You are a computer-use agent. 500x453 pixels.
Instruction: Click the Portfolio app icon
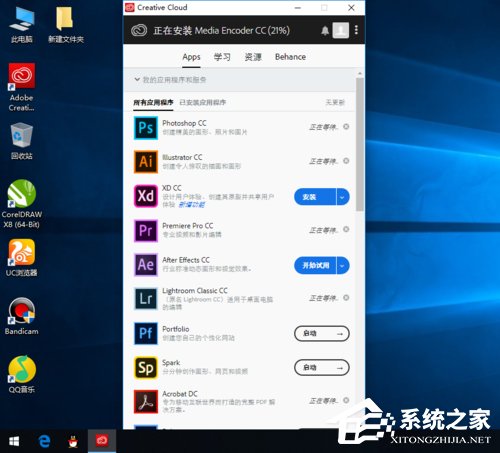pos(146,333)
